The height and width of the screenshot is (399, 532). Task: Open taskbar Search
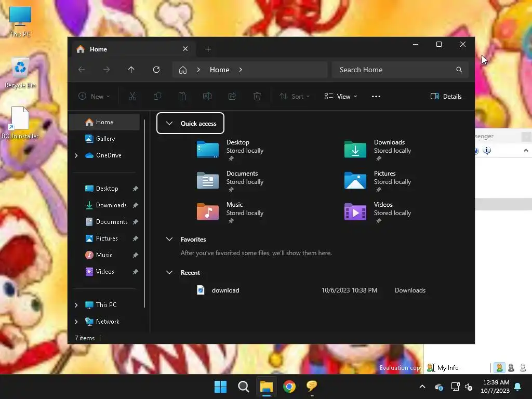(244, 387)
